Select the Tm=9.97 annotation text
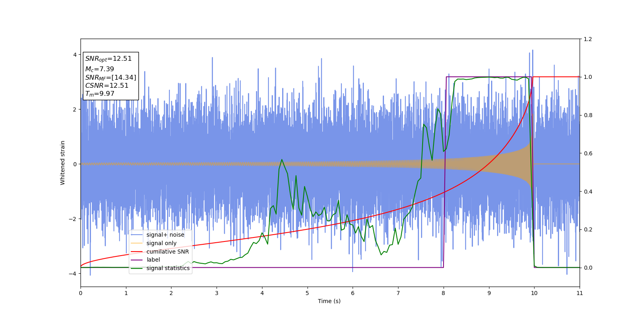 (100, 94)
